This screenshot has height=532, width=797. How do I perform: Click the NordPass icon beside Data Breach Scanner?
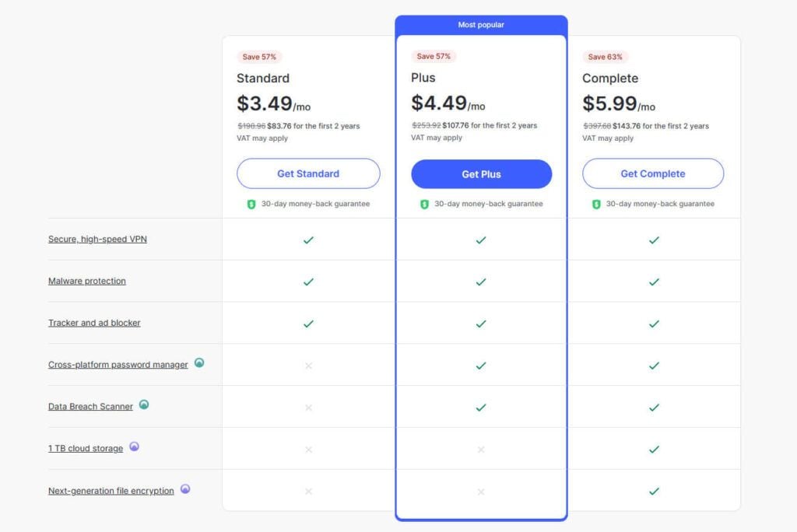[144, 404]
